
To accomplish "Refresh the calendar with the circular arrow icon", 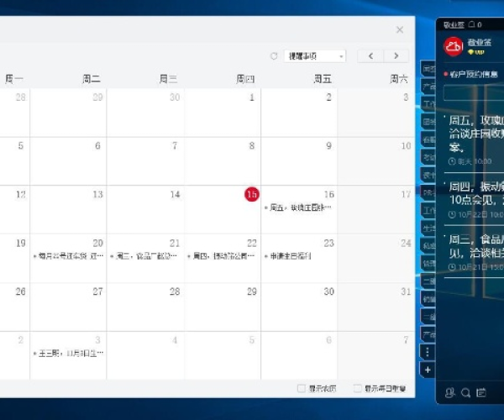I will [x=274, y=56].
